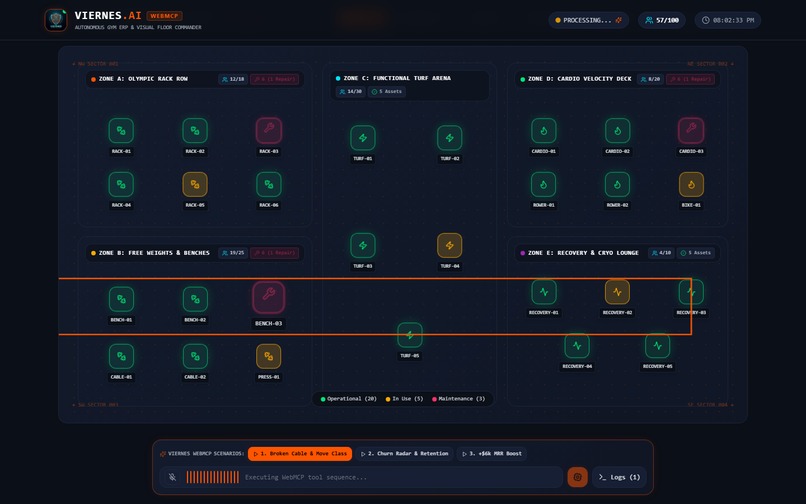Click Zone E 4/10 occupancy badge

(x=661, y=253)
